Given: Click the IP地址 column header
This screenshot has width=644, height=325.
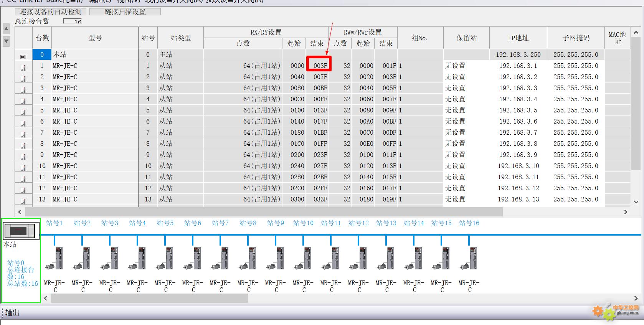Looking at the screenshot, I should pyautogui.click(x=518, y=38).
